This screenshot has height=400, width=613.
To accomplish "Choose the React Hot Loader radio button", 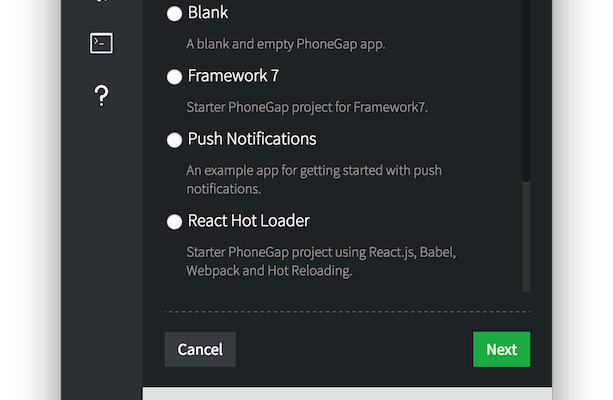I will coord(174,222).
